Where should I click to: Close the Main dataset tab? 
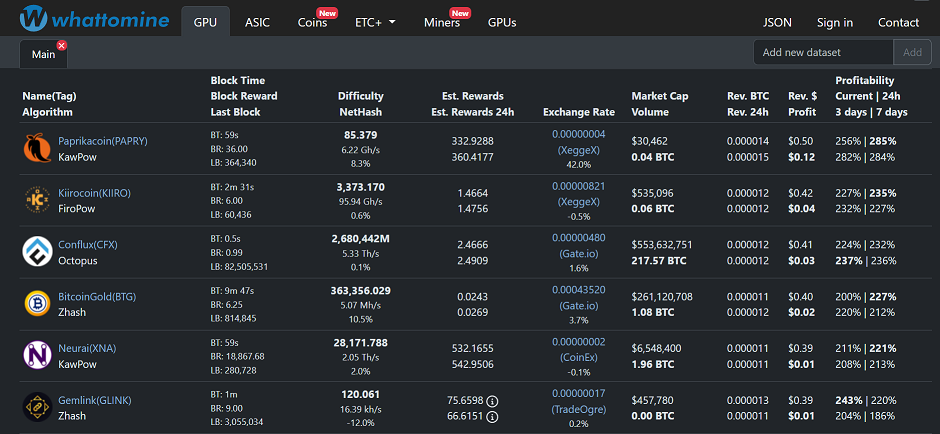coord(62,46)
